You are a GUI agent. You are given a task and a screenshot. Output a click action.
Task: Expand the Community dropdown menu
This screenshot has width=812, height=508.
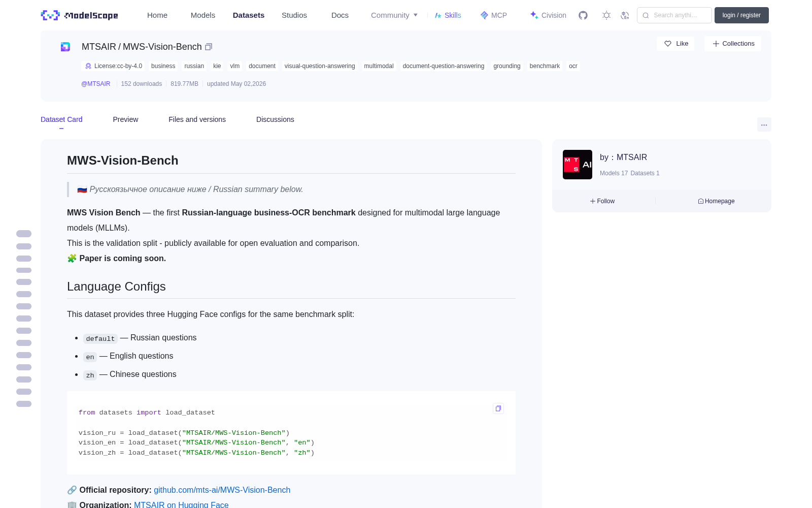[394, 15]
